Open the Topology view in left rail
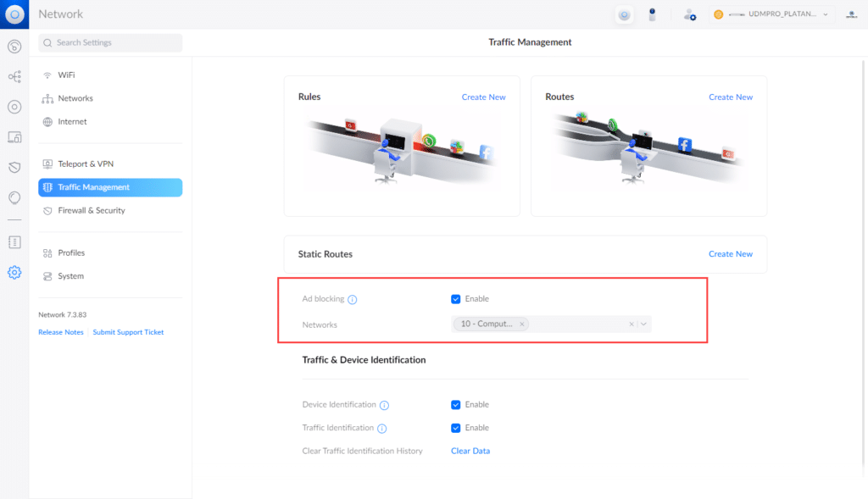The width and height of the screenshot is (868, 499). tap(14, 76)
